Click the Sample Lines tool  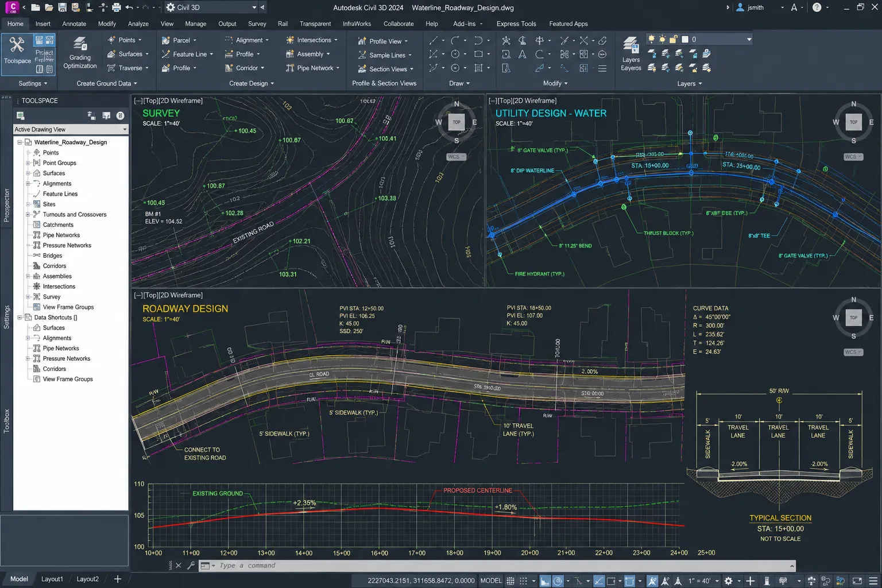(385, 55)
